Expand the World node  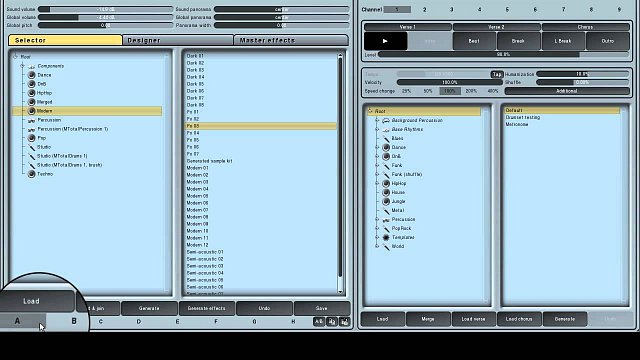point(377,246)
